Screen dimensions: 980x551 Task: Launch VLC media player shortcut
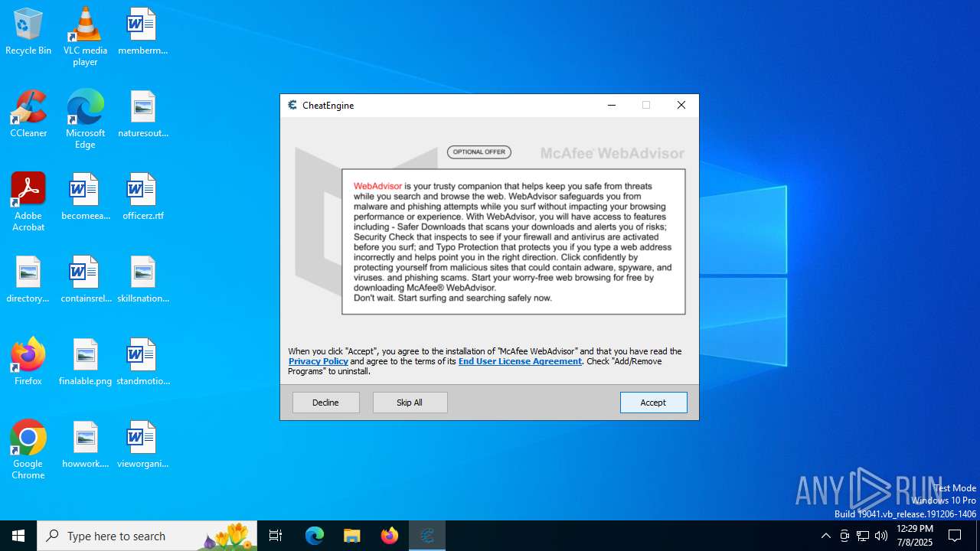(x=85, y=36)
